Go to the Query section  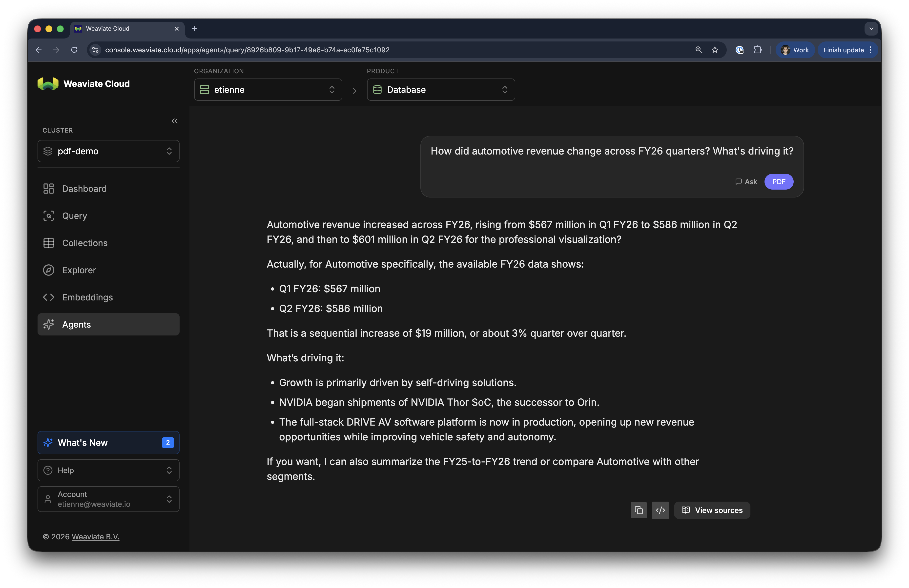[x=108, y=216]
